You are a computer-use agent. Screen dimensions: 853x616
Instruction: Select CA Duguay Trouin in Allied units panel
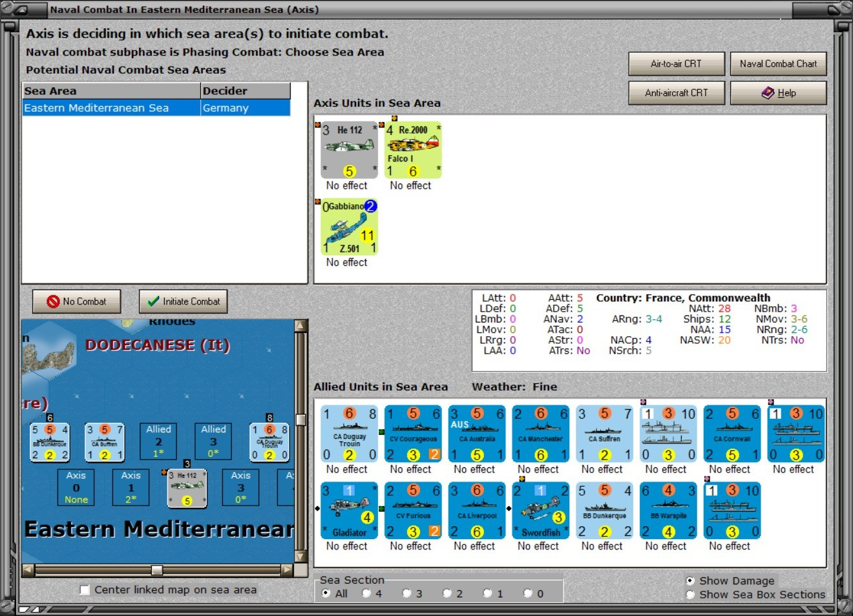(349, 434)
